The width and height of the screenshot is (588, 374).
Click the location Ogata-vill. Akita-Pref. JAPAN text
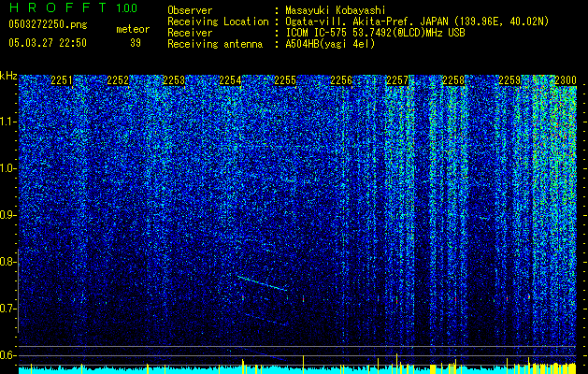tap(366, 22)
